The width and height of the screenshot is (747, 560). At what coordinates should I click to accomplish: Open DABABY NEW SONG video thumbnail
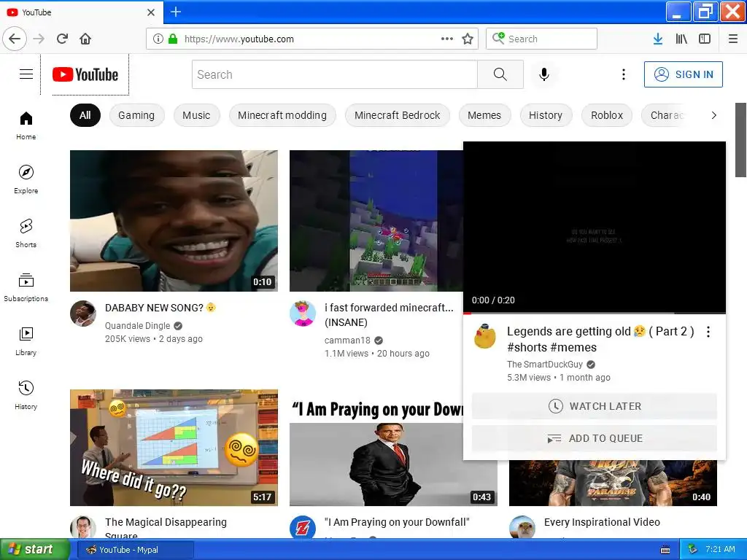pyautogui.click(x=174, y=220)
